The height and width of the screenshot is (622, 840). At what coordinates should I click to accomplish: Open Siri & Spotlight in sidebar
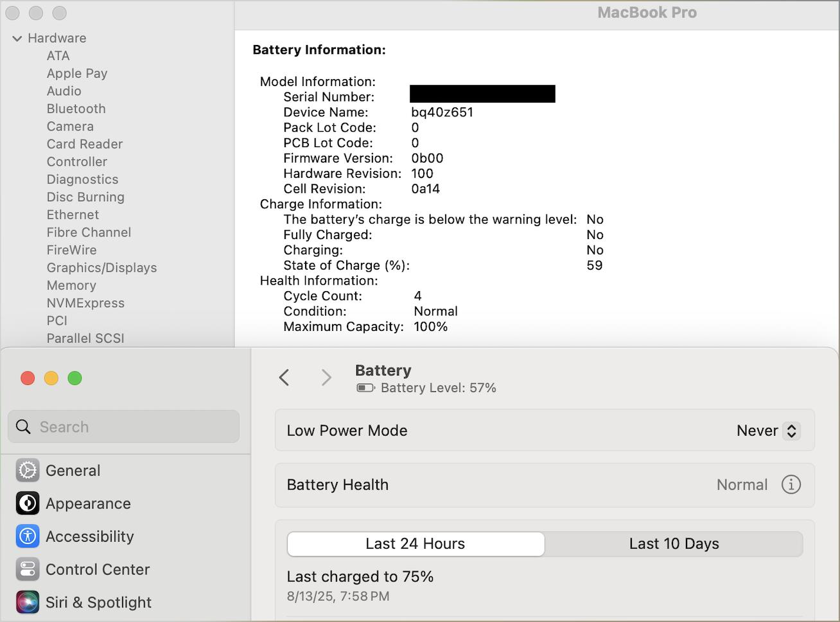click(x=98, y=603)
